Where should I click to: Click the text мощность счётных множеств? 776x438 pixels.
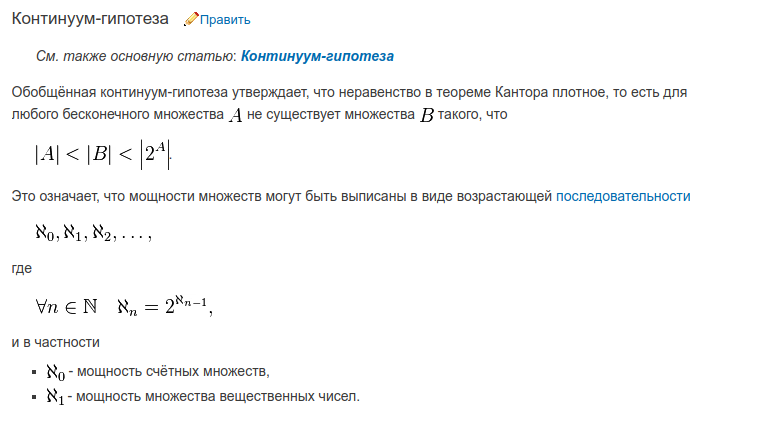pos(173,372)
